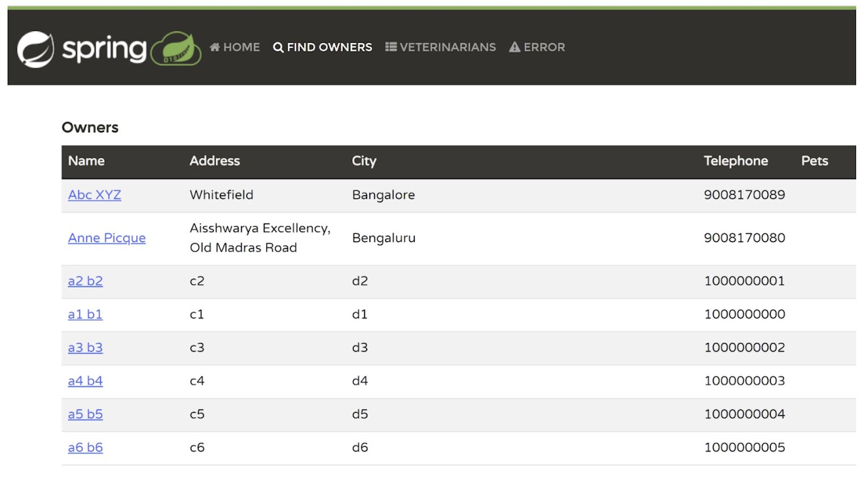
Task: Click the city cell d6
Action: pos(360,447)
